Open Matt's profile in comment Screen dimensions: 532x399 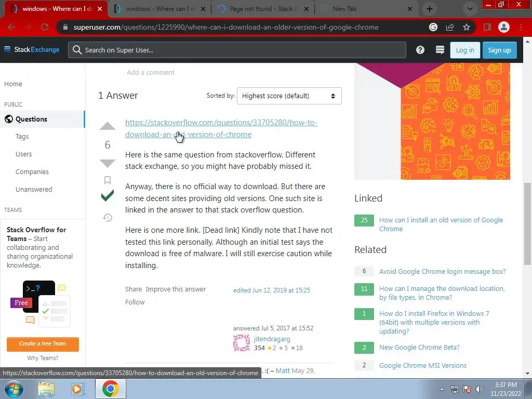tap(283, 371)
